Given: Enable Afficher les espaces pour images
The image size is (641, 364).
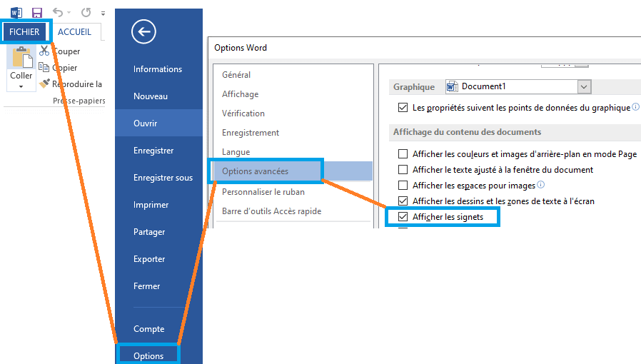Looking at the screenshot, I should 403,185.
